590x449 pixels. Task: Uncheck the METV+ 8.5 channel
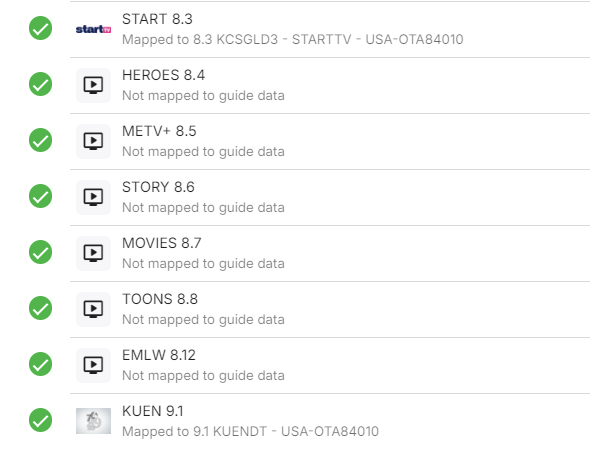pyautogui.click(x=41, y=140)
